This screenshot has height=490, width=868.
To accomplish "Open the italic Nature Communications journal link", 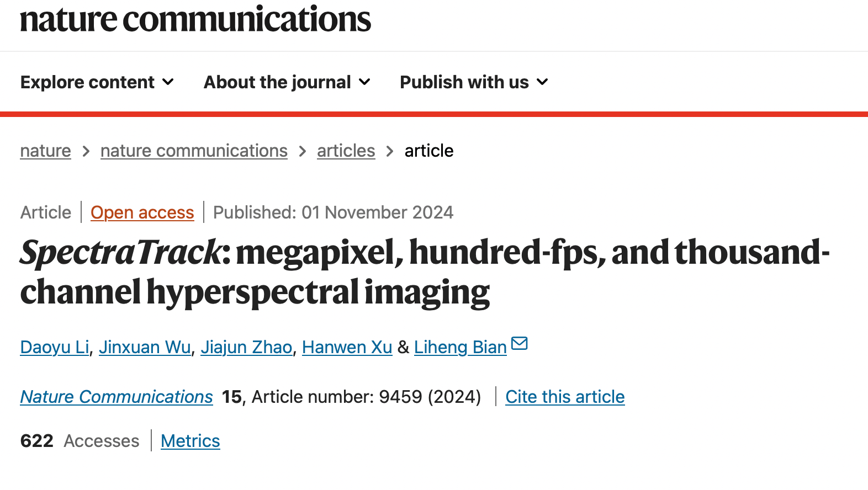I will pyautogui.click(x=117, y=397).
